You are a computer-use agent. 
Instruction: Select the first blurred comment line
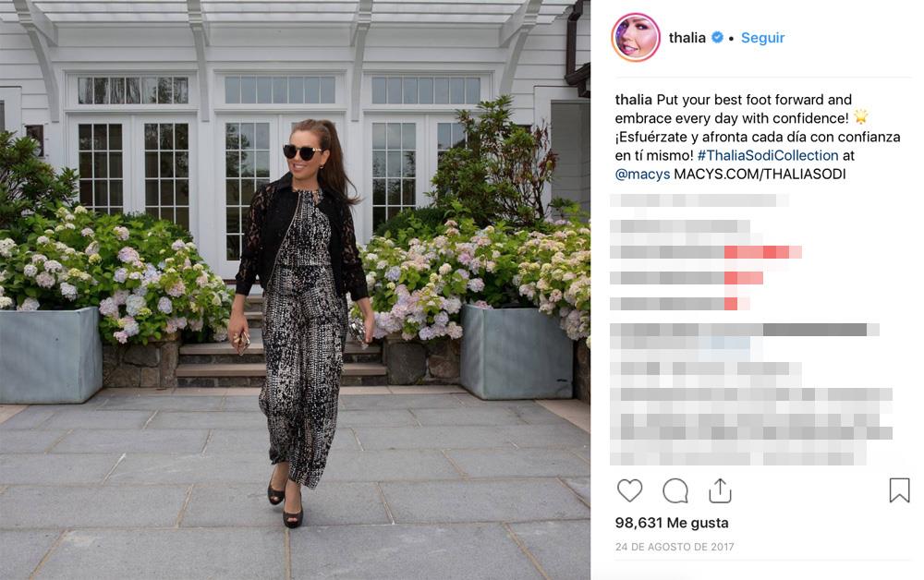click(699, 200)
